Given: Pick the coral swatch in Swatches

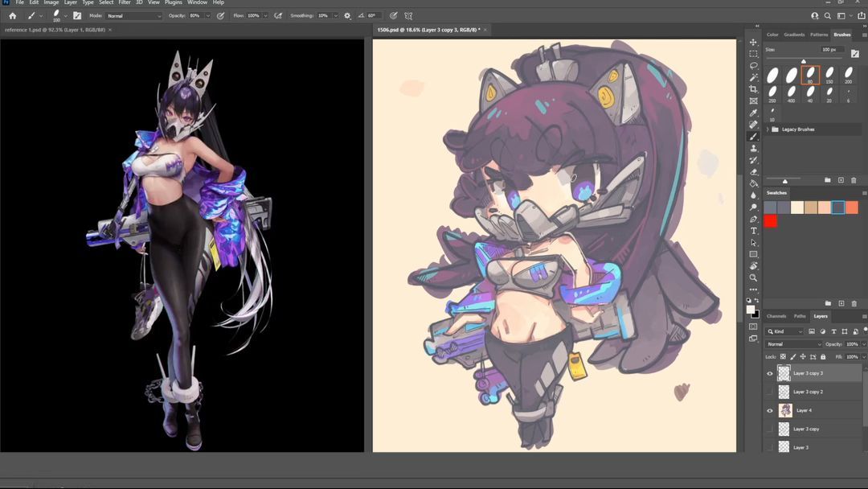Looking at the screenshot, I should click(x=851, y=208).
